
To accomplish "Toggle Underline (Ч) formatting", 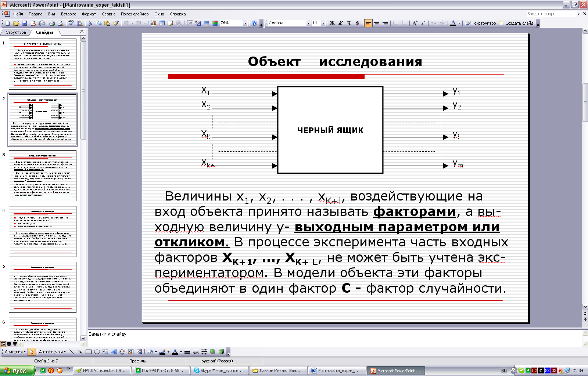I will click(349, 23).
